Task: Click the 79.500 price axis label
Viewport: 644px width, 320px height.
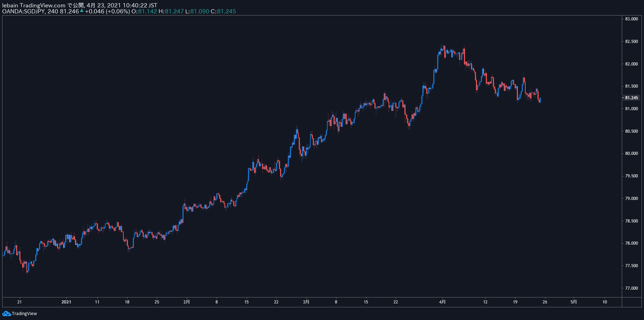Action: [x=631, y=176]
